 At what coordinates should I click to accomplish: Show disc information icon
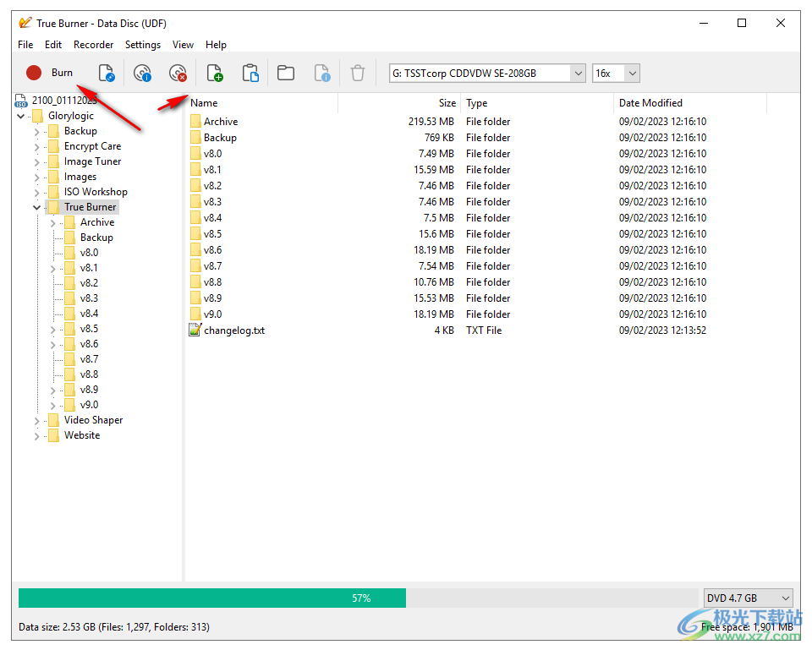pyautogui.click(x=142, y=73)
